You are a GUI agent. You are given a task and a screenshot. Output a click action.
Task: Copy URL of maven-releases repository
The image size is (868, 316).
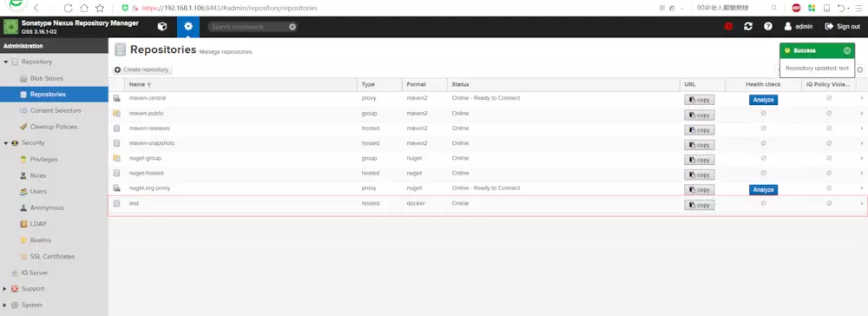pos(699,130)
